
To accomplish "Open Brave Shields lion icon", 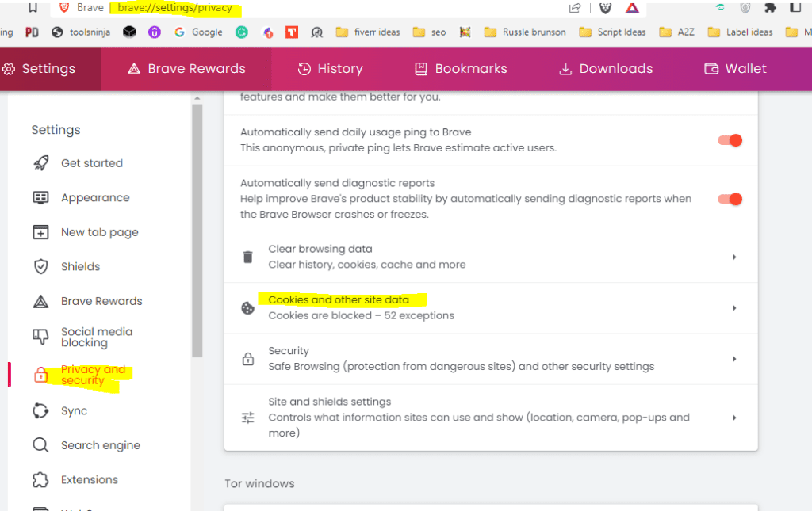I will 605,8.
